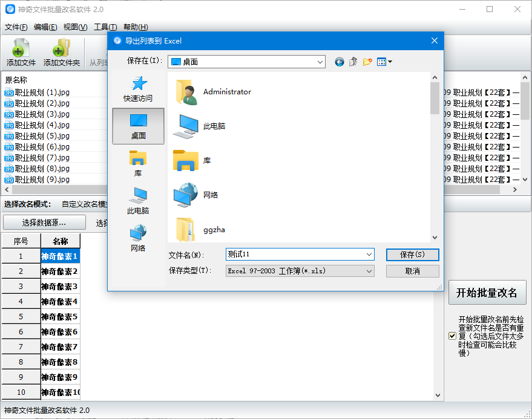Click the 序号 column header

pos(21,241)
